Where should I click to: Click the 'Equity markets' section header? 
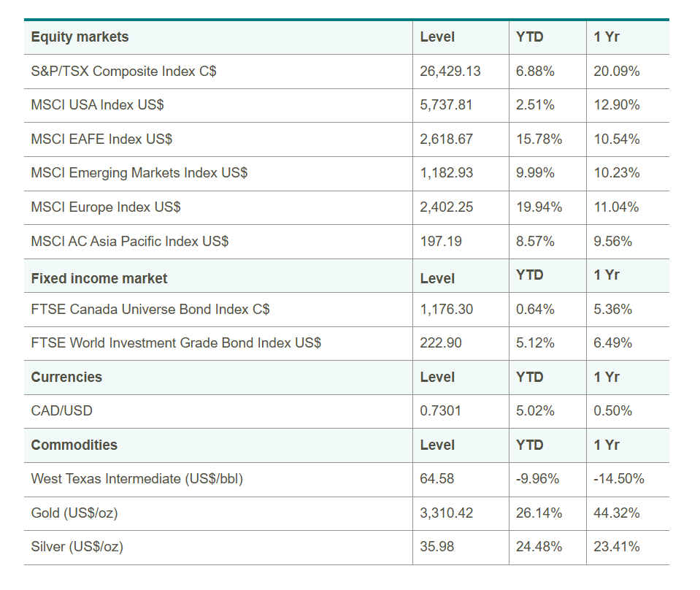click(x=80, y=37)
